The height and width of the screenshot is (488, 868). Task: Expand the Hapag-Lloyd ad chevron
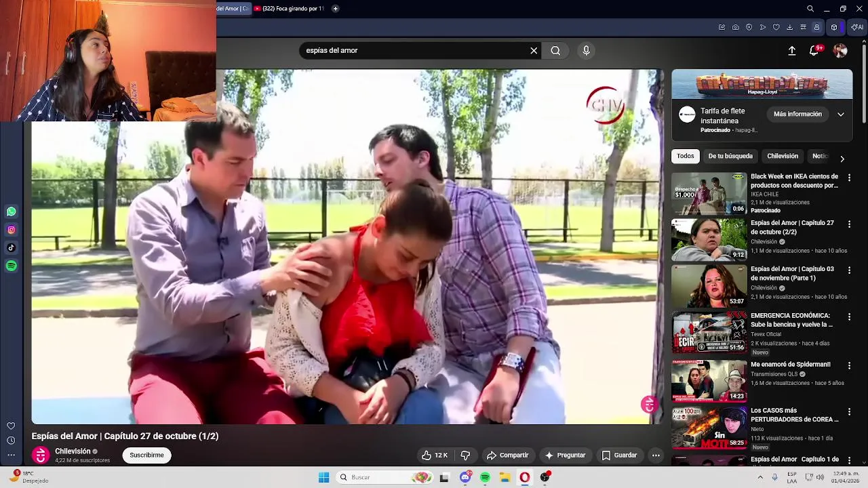(841, 115)
